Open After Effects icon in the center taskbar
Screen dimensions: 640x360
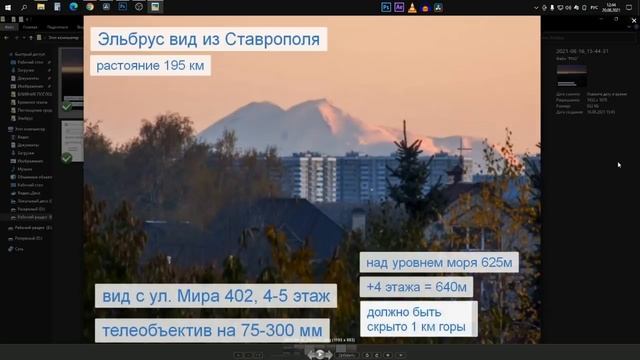click(x=399, y=7)
